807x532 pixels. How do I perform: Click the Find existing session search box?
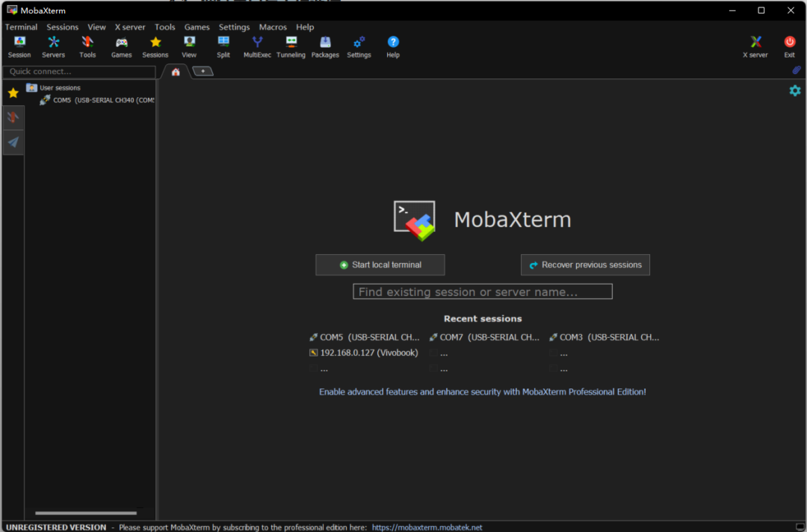click(482, 291)
